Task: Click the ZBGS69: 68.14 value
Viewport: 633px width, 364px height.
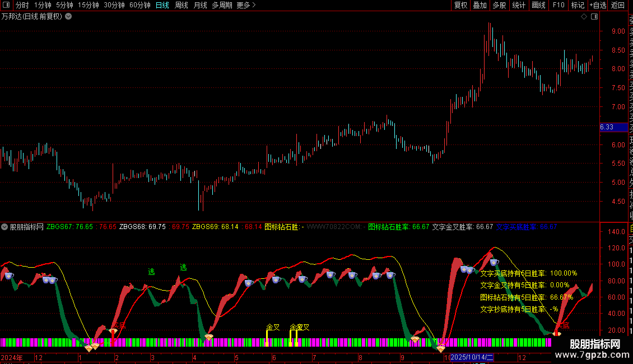Action: pos(215,227)
